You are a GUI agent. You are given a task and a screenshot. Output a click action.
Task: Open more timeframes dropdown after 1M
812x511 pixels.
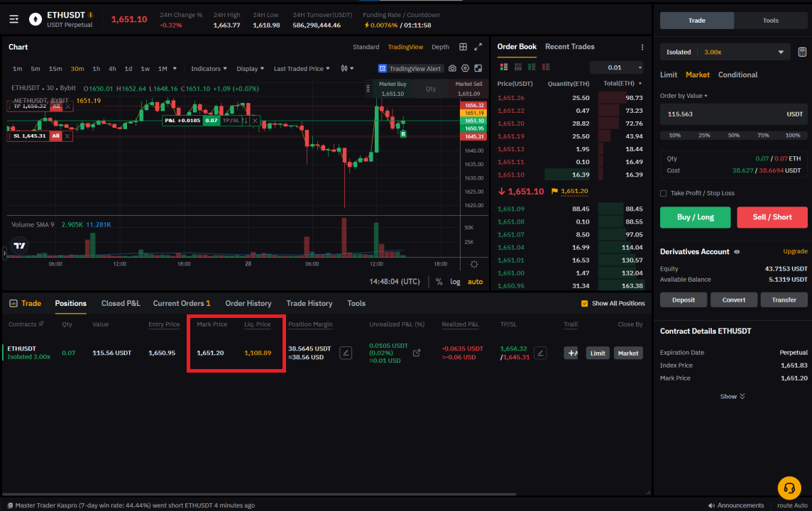(x=175, y=68)
